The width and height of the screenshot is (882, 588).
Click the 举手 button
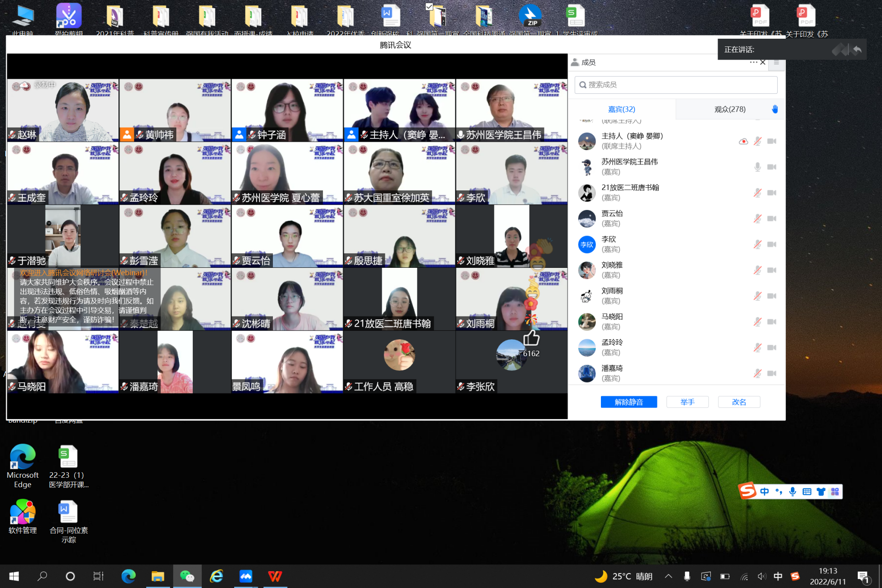(687, 402)
